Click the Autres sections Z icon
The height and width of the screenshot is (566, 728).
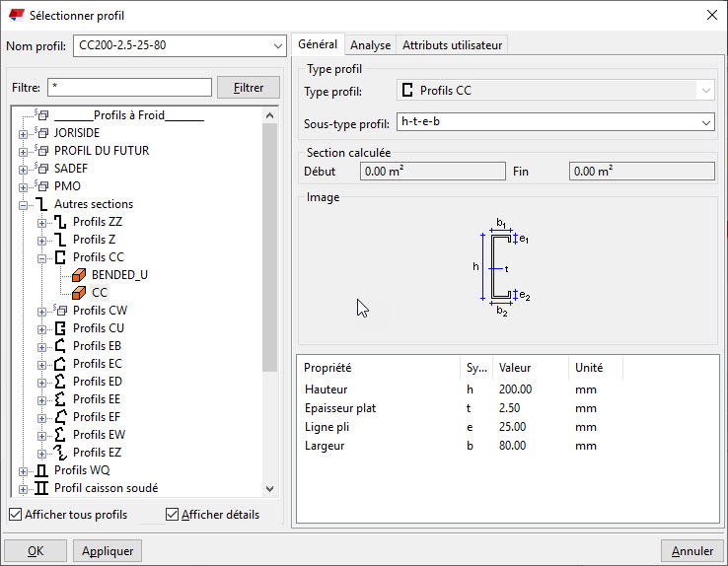tap(41, 204)
